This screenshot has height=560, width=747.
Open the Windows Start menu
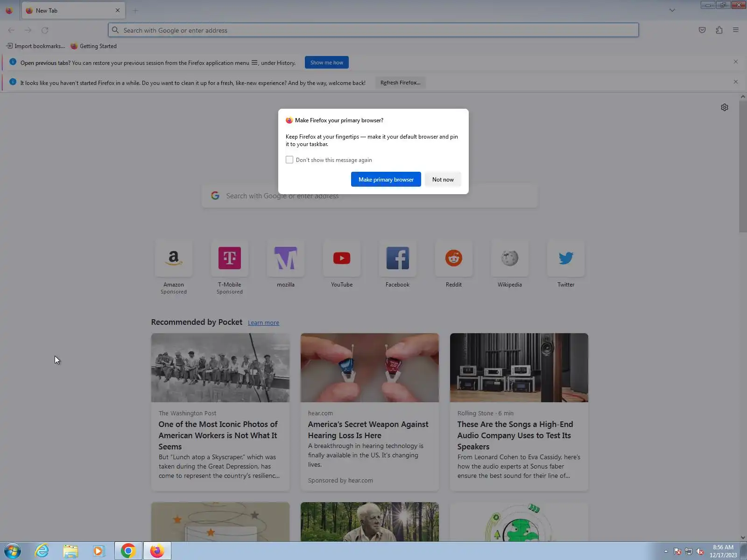pos(13,551)
